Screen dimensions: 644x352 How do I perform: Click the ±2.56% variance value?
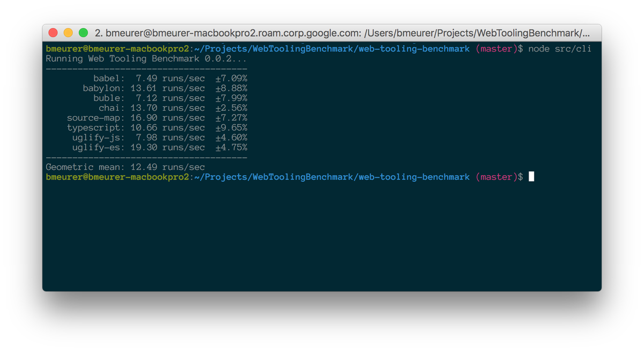click(x=231, y=108)
